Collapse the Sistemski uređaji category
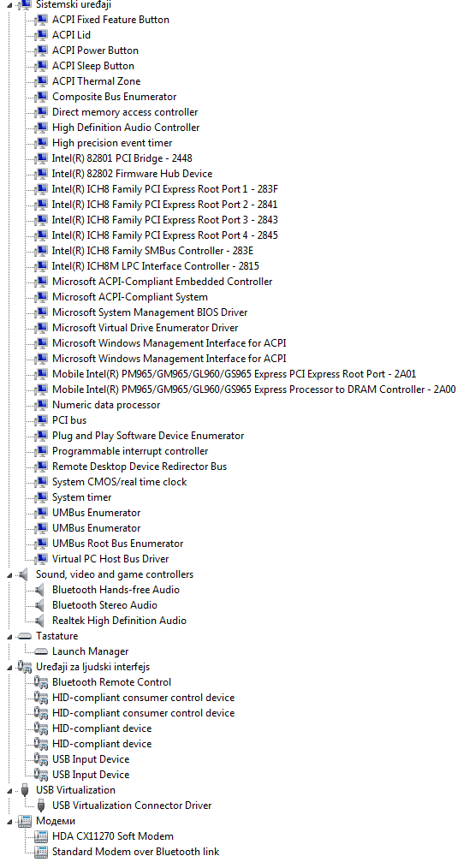475x868 pixels. pyautogui.click(x=9, y=4)
